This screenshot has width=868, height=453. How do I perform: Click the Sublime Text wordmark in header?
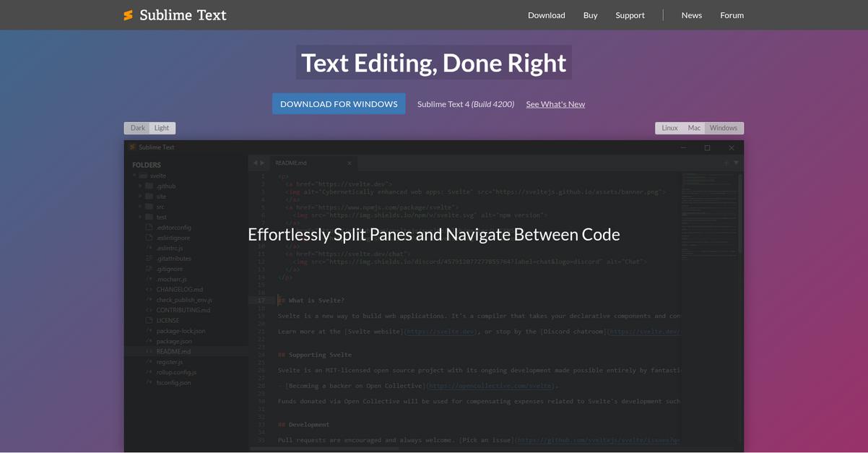click(x=183, y=15)
